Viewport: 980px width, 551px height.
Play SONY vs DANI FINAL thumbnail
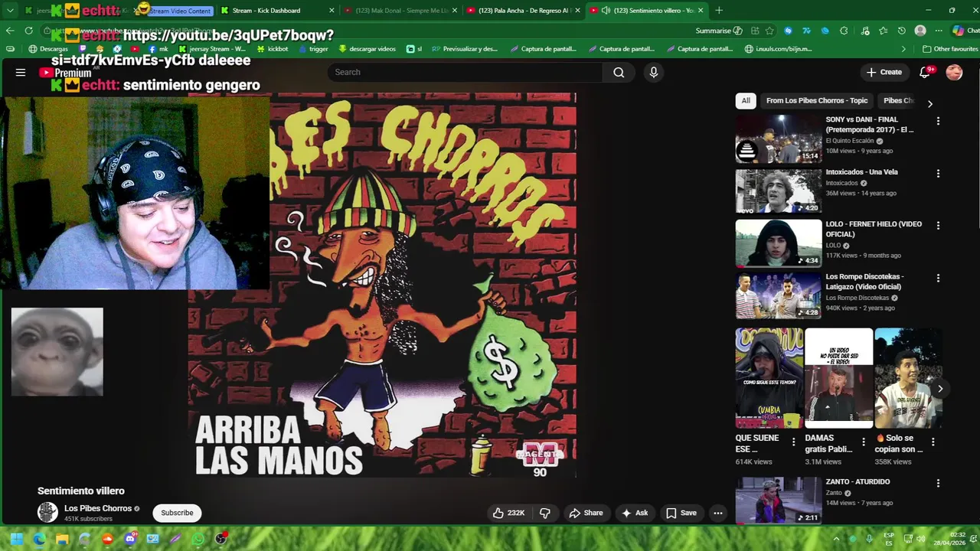tap(778, 139)
